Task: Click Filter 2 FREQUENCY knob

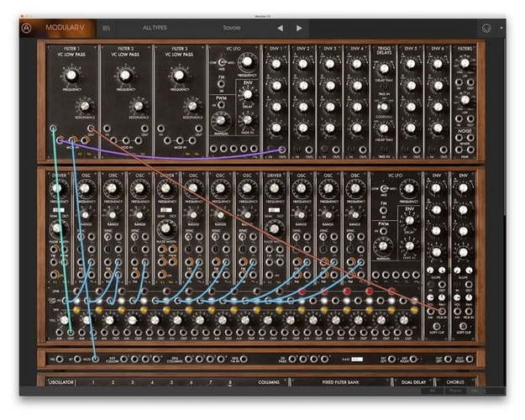Action: pos(125,76)
